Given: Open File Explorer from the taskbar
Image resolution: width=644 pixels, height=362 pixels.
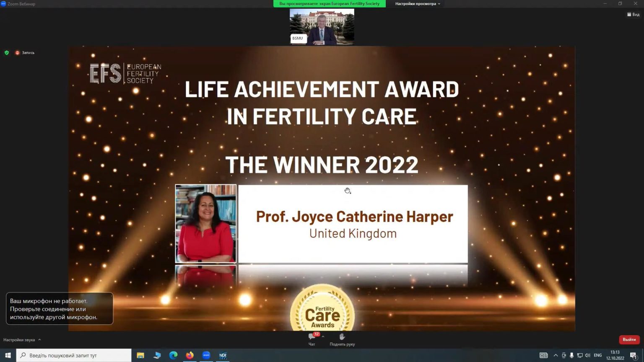Looking at the screenshot, I should 140,355.
